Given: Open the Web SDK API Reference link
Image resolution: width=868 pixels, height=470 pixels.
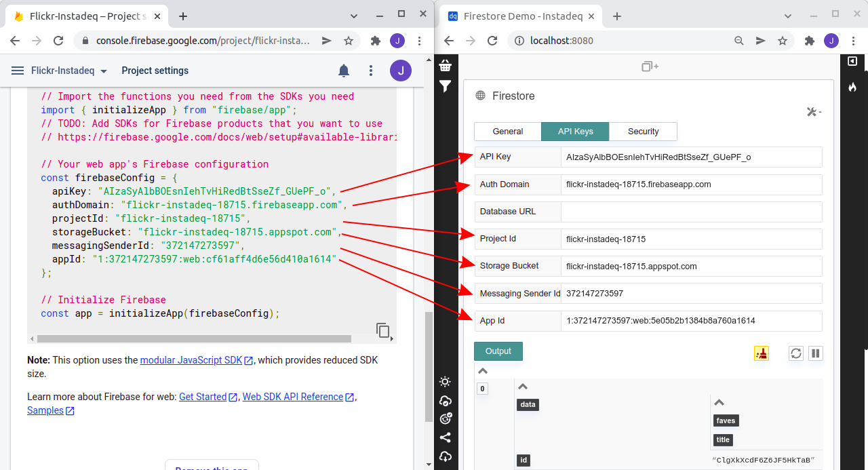Looking at the screenshot, I should pos(298,397).
